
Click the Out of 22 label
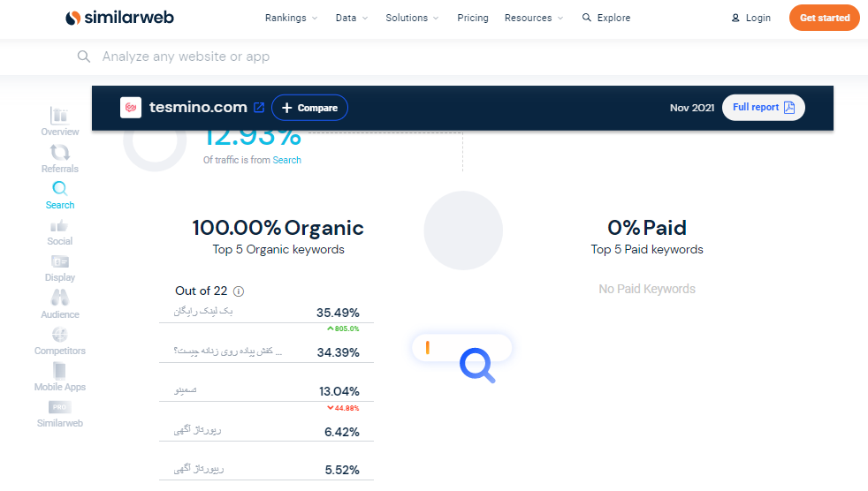[x=201, y=291]
